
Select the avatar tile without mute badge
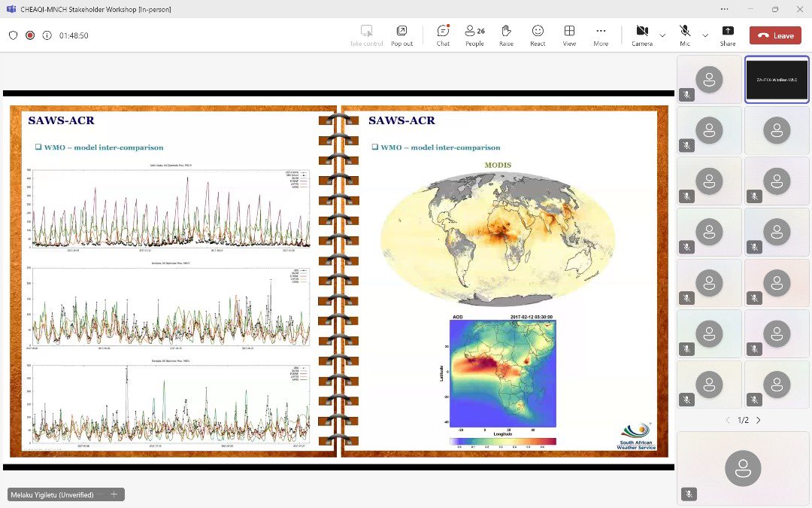[x=777, y=130]
